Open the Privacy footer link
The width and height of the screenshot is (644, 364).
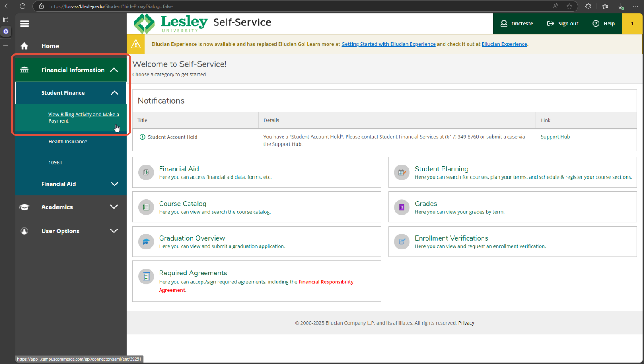[466, 323]
